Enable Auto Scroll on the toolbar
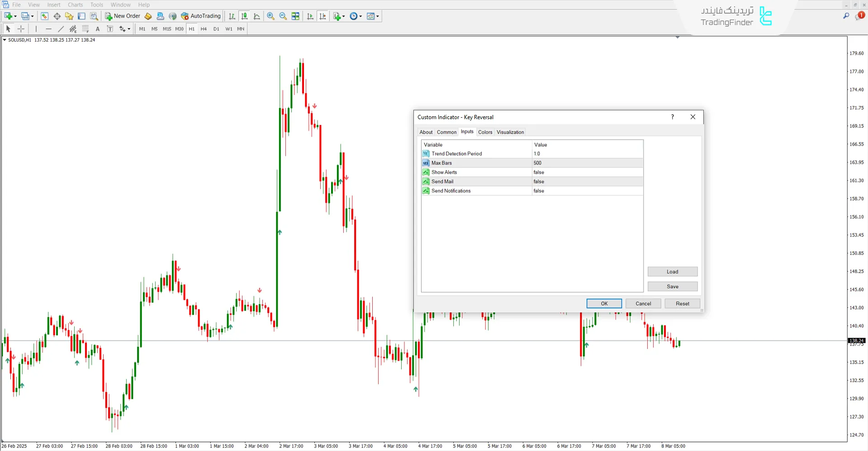Screen dimensions: 868x451 pos(310,16)
